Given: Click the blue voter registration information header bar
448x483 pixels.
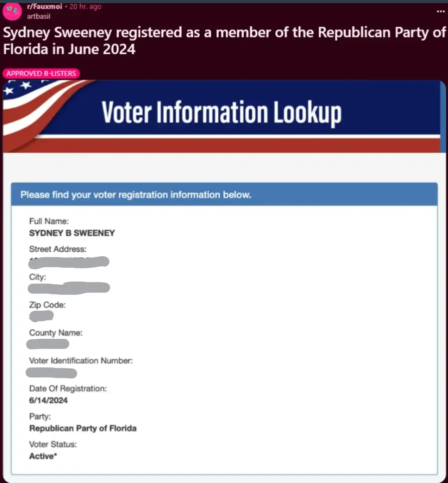Looking at the screenshot, I should tap(224, 194).
